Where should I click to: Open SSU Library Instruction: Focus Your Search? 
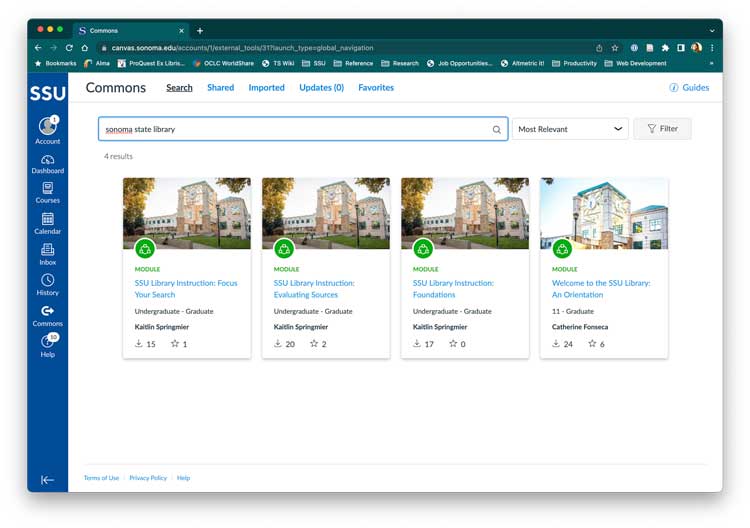186,289
